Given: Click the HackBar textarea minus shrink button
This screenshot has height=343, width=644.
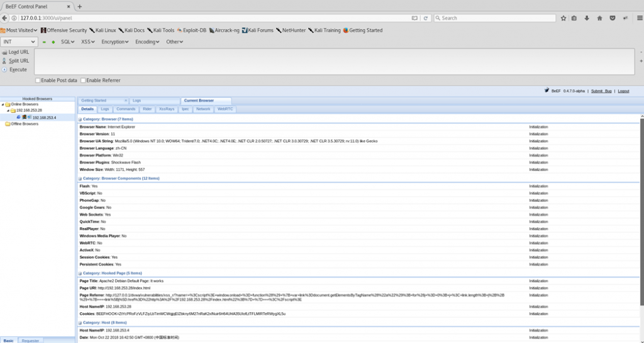Looking at the screenshot, I should point(641,52).
